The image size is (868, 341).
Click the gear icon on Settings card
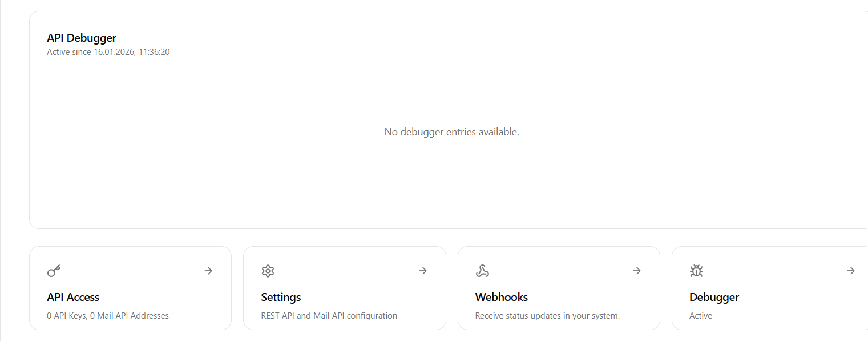click(x=268, y=271)
